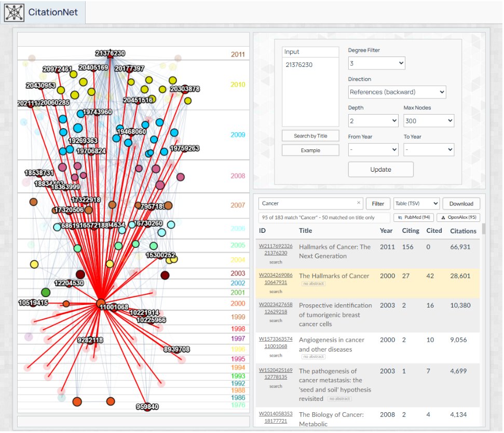Click node labeled 18538731

[x=39, y=173]
